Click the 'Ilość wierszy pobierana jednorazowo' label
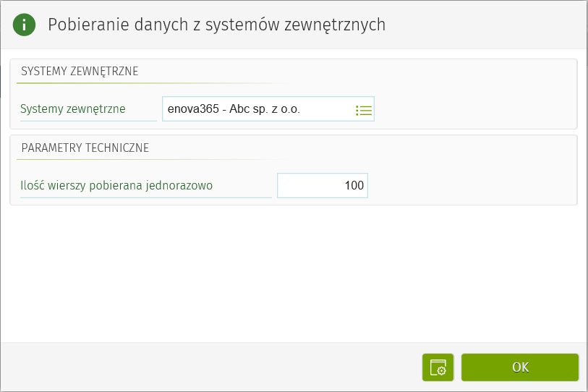Screen dimensions: 588x392 pyautogui.click(x=116, y=185)
